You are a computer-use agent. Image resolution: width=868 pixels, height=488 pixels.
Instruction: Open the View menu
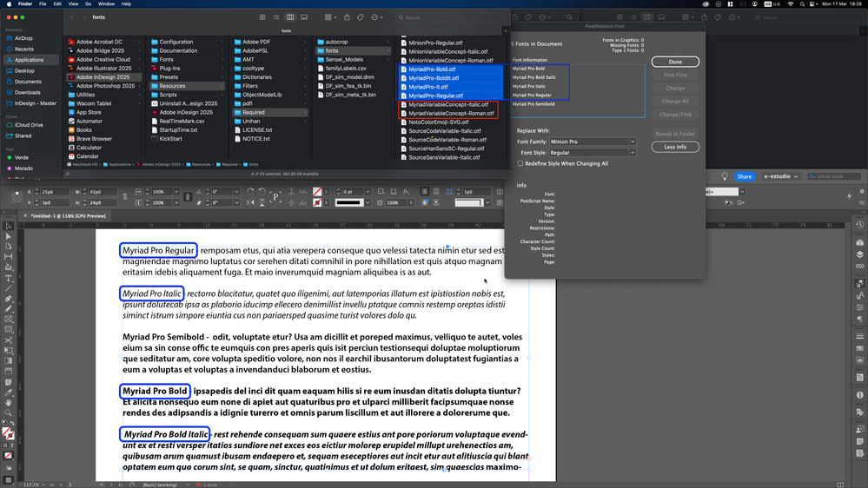(x=73, y=3)
